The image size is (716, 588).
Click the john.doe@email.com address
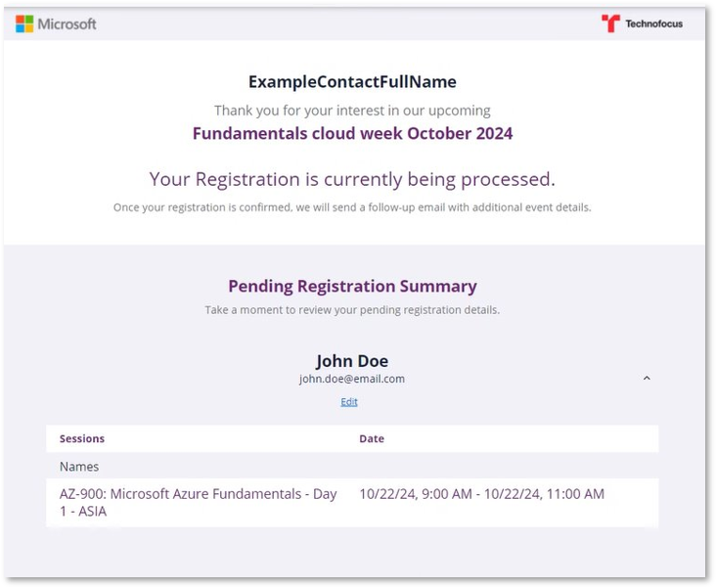[x=352, y=379]
